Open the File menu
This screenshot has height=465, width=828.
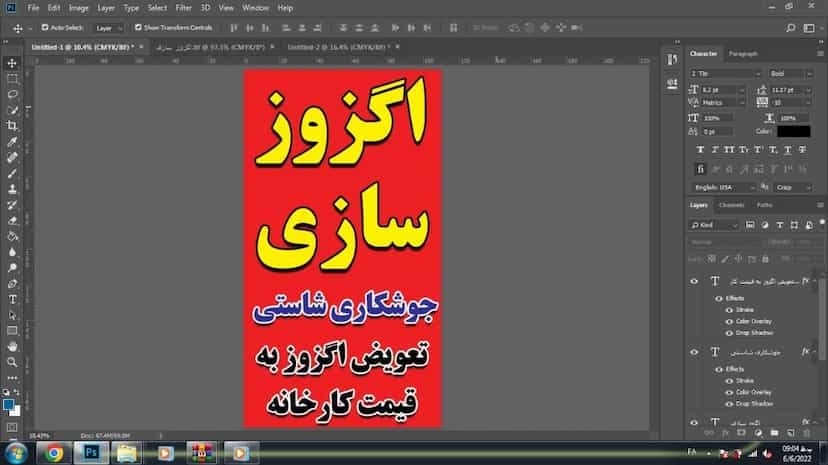[x=33, y=8]
